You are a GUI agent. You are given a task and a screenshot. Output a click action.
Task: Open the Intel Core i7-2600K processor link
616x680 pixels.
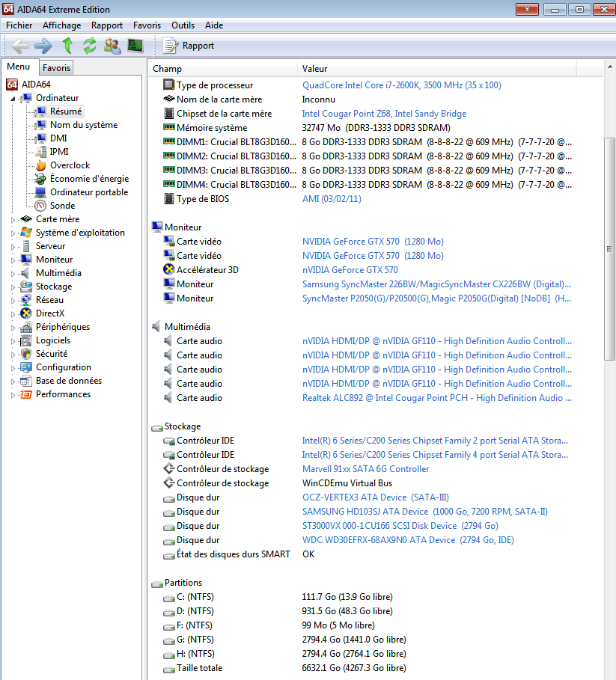pos(401,85)
